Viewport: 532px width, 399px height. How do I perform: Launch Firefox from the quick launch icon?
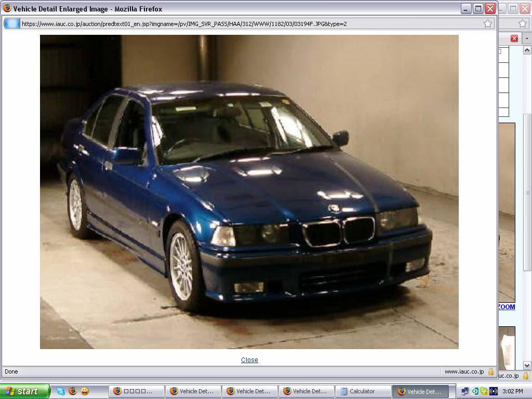click(73, 391)
